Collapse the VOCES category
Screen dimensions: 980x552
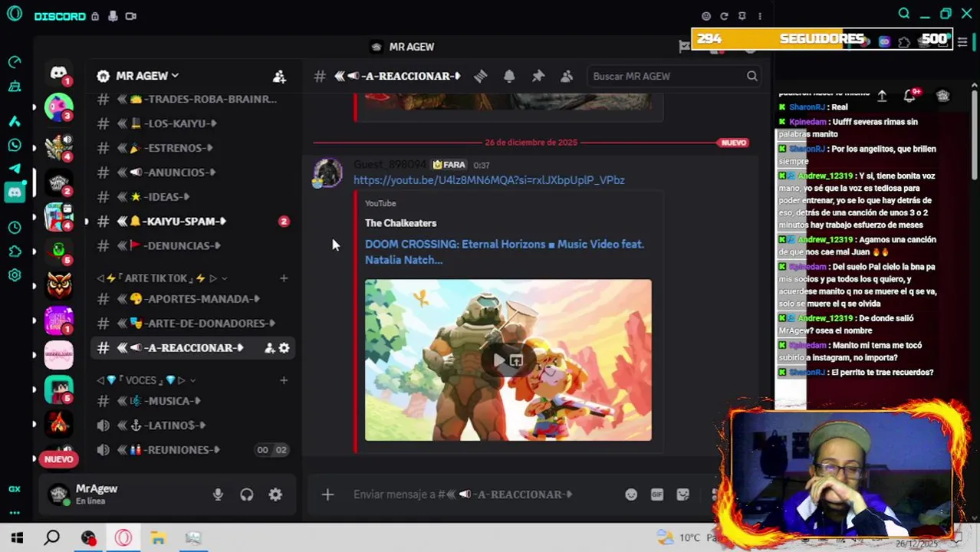click(145, 380)
